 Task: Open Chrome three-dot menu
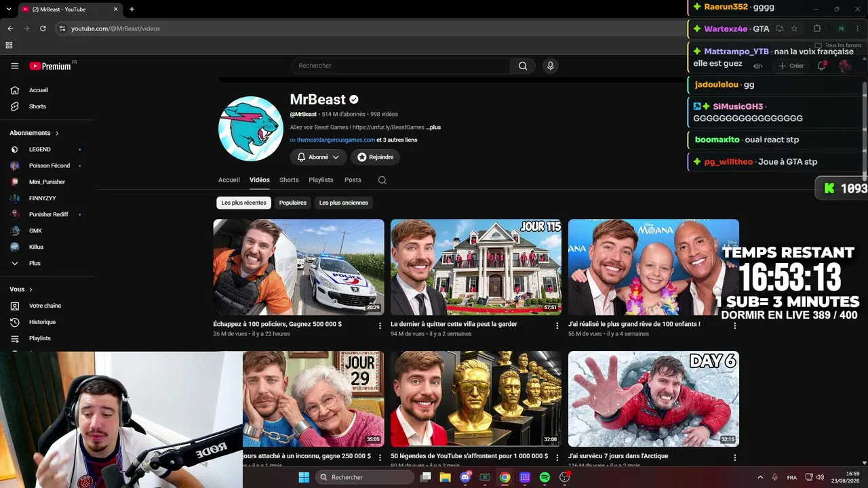pos(857,28)
